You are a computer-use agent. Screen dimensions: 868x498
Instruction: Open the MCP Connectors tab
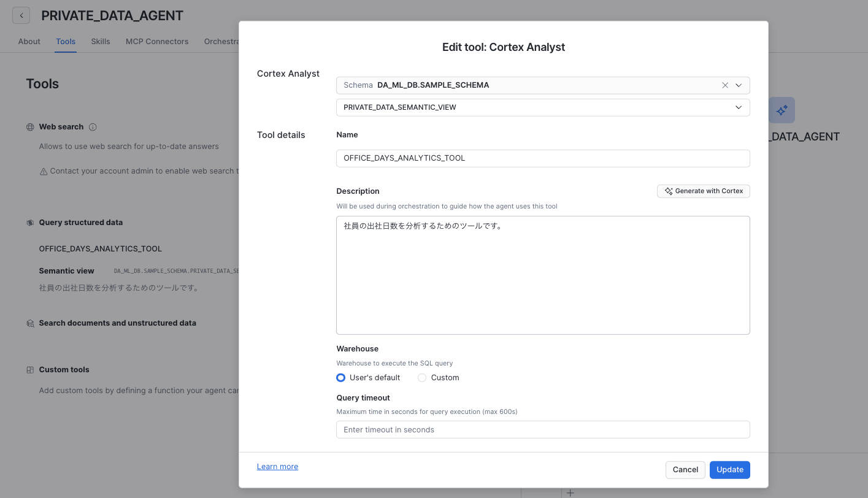(157, 42)
